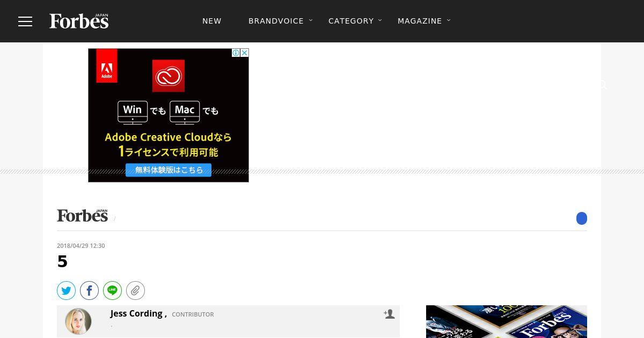Viewport: 644px width, 338px height.
Task: Open the ad info icon
Action: coord(236,53)
